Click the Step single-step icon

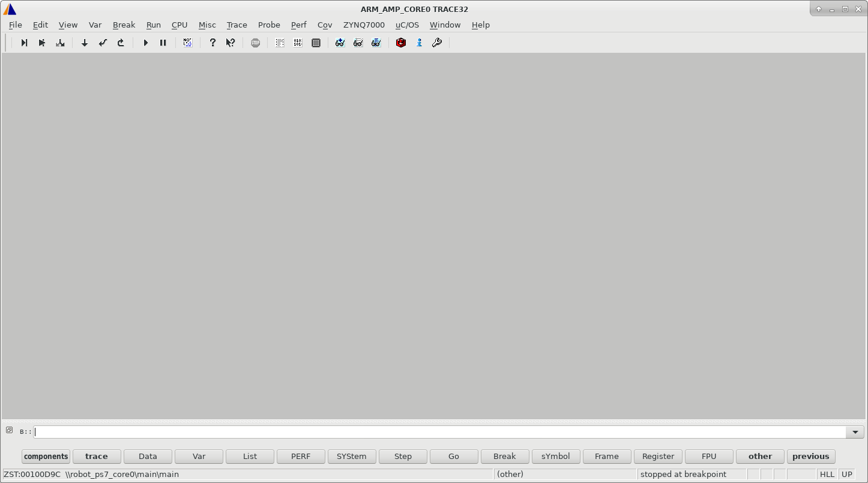[x=24, y=43]
